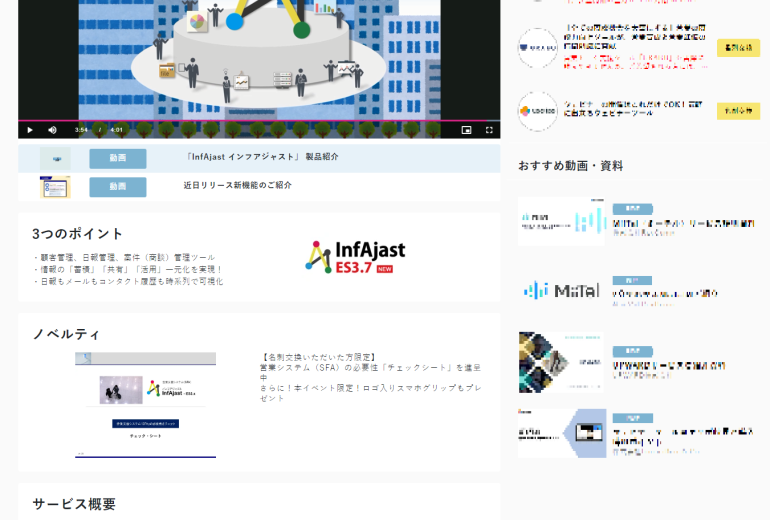
Task: Seek along the pink video progress bar
Action: pos(259,120)
